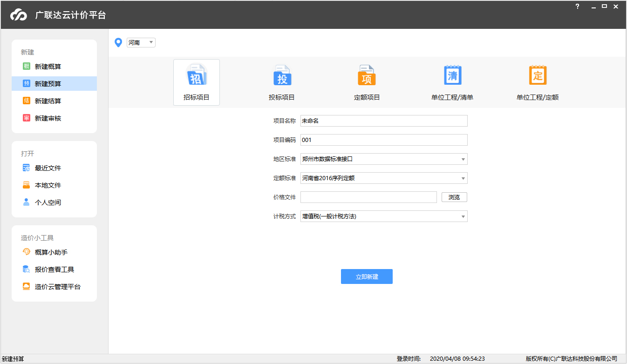The height and width of the screenshot is (364, 627).
Task: Open the 地区标准 dropdown
Action: coord(384,159)
